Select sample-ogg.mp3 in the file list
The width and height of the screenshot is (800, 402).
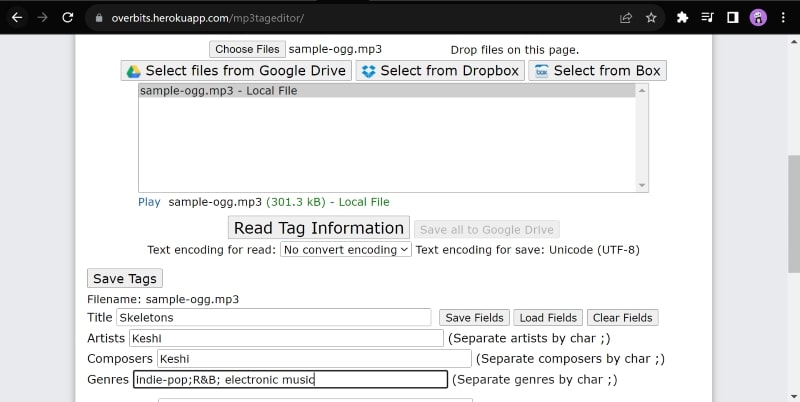click(386, 91)
